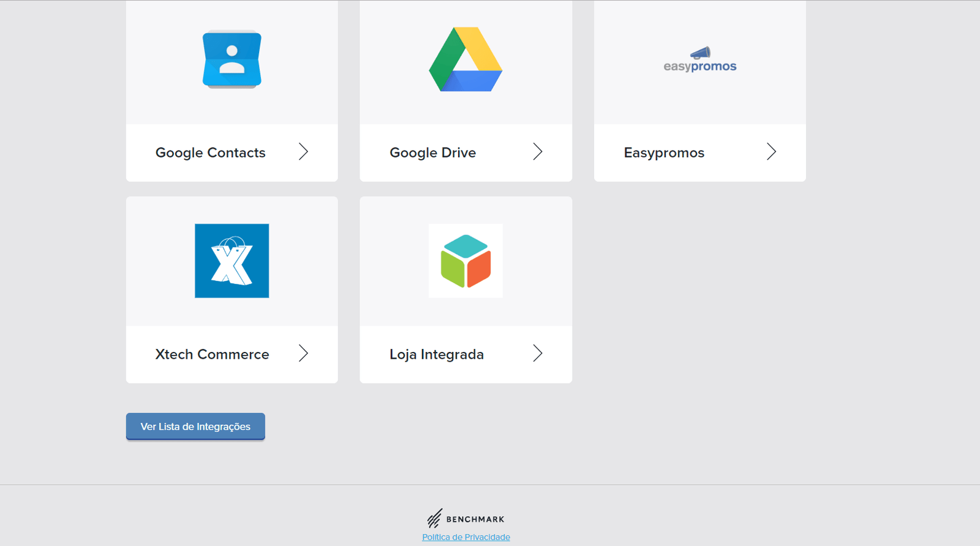Screen dimensions: 980x546
Task: Choose the Loja Integrada title label
Action: (x=436, y=354)
